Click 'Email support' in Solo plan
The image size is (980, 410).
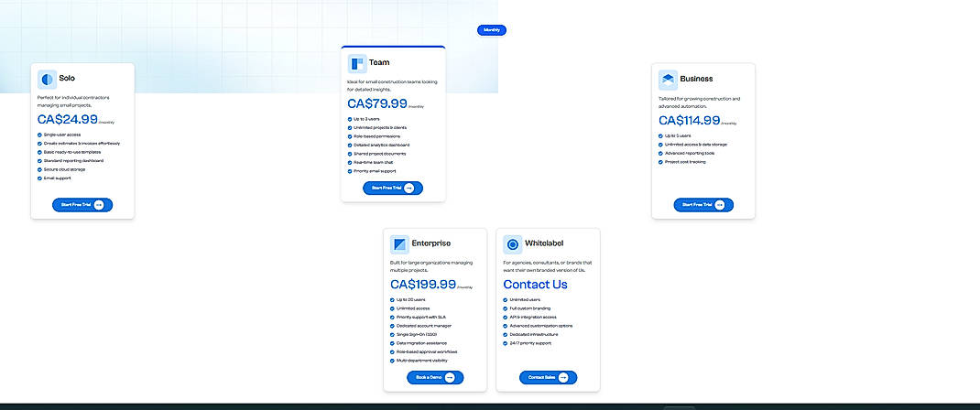coord(58,178)
